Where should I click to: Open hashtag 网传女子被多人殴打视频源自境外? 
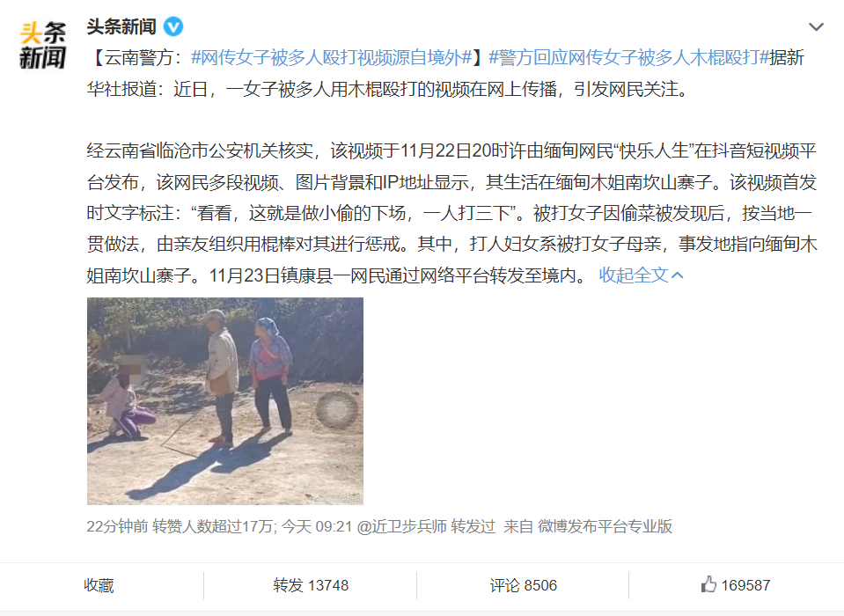click(x=332, y=57)
